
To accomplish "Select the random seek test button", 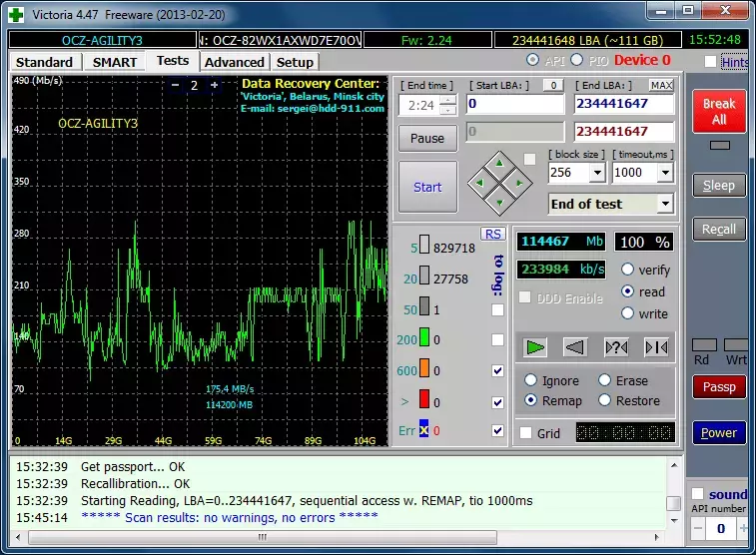I will [616, 347].
